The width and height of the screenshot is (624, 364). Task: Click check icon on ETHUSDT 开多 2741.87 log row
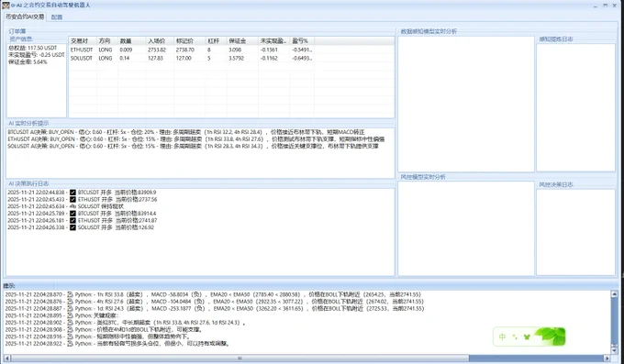pyautogui.click(x=72, y=220)
